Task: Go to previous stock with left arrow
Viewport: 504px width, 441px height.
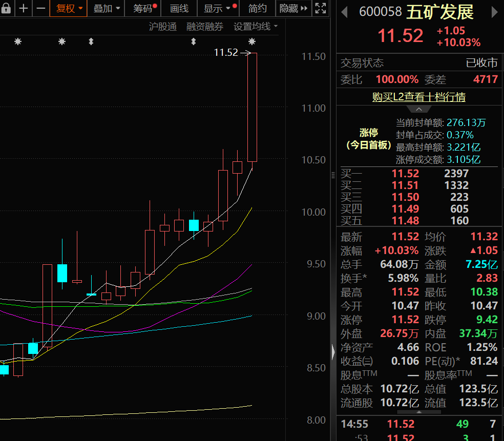Action: [x=345, y=12]
